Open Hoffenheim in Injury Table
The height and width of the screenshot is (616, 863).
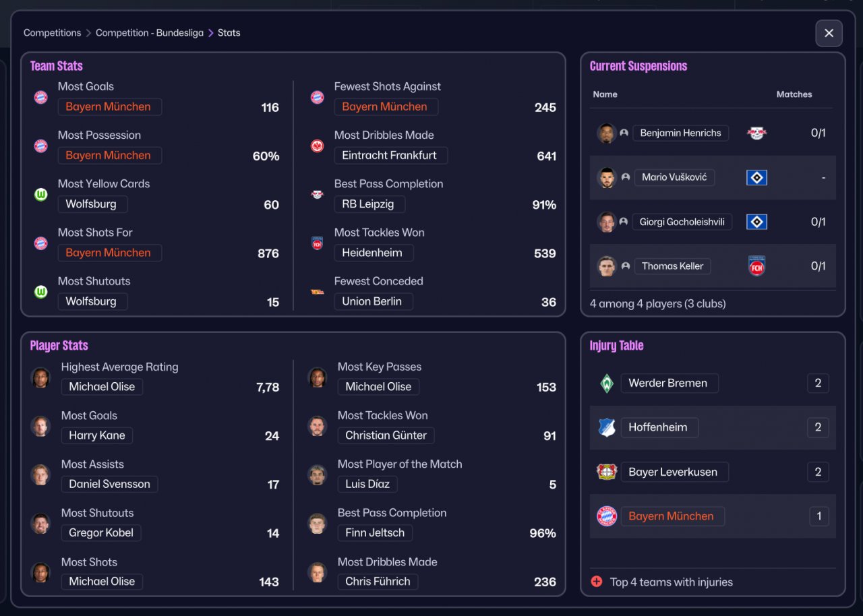(659, 427)
